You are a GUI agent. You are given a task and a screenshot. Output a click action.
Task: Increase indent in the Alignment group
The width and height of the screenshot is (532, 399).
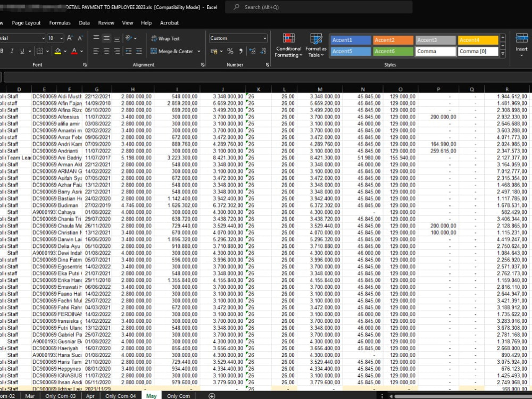coord(139,51)
